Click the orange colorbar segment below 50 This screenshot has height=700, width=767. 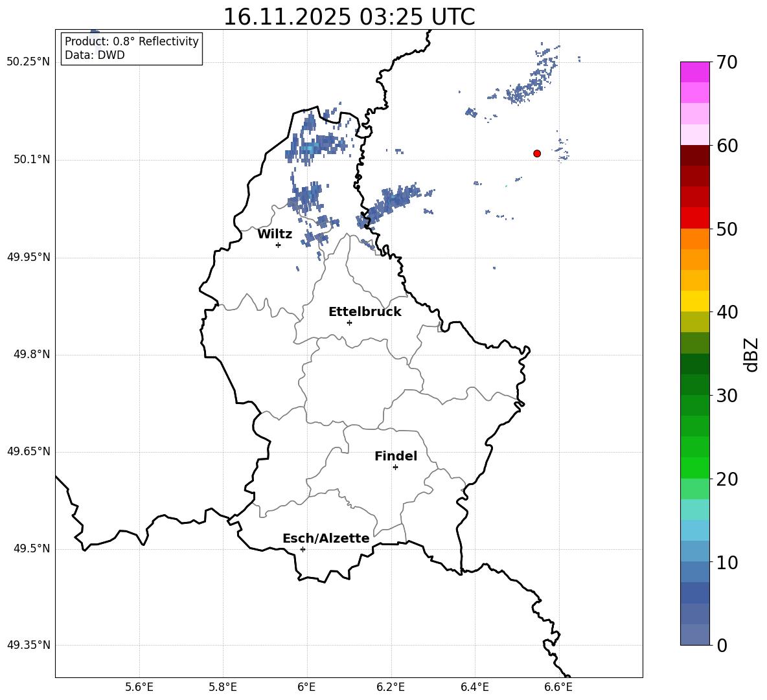point(694,238)
